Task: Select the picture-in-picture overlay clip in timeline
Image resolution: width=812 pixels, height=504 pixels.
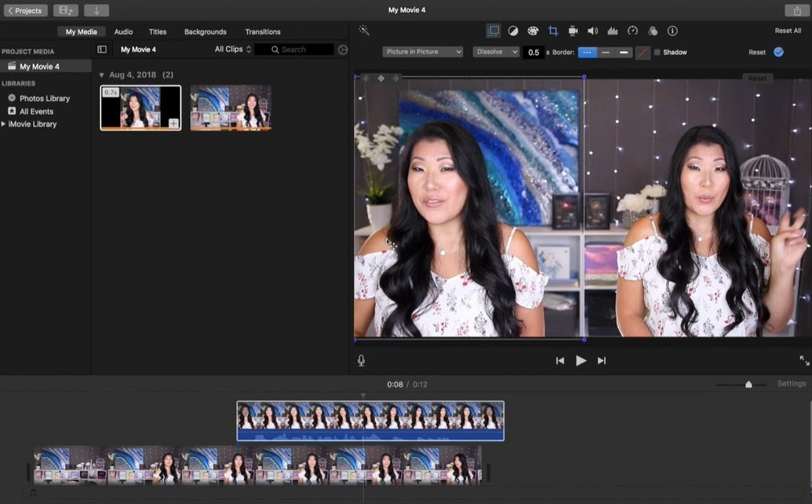Action: [370, 421]
